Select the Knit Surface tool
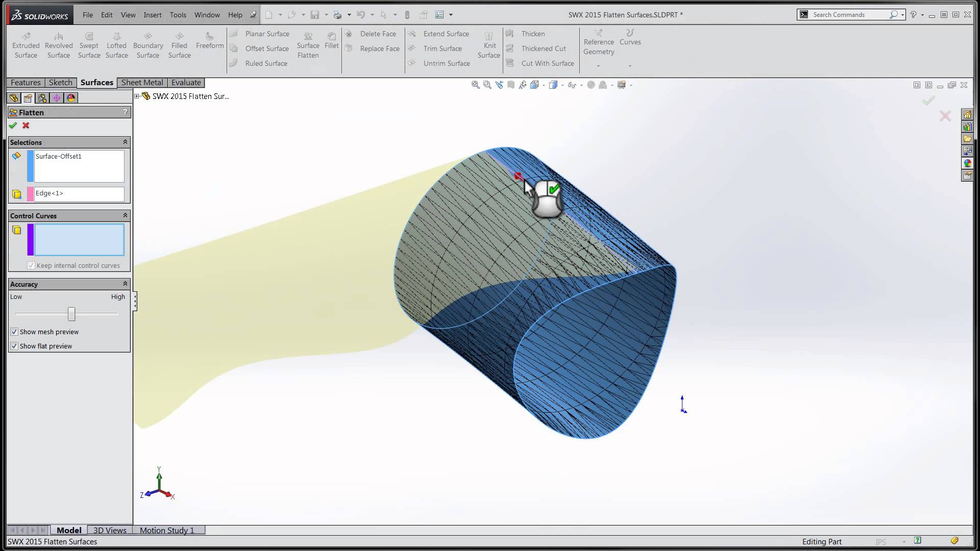The height and width of the screenshot is (551, 980). click(x=488, y=37)
